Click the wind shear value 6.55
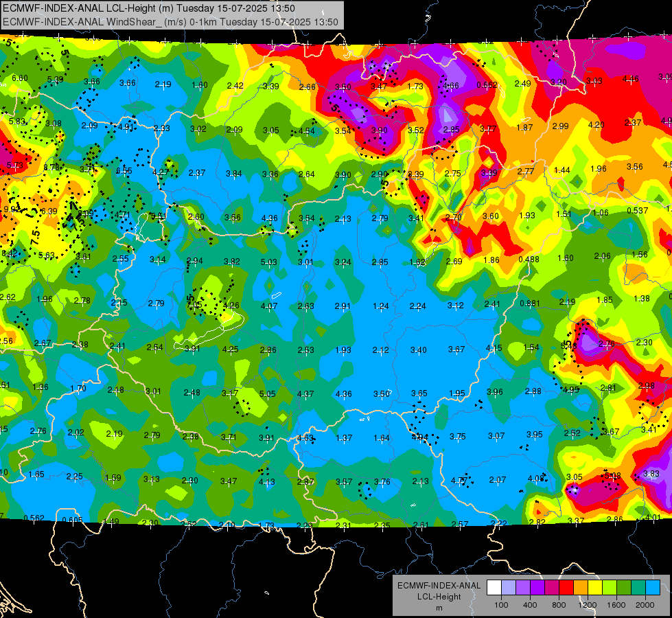This screenshot has height=618, width=672. [124, 171]
